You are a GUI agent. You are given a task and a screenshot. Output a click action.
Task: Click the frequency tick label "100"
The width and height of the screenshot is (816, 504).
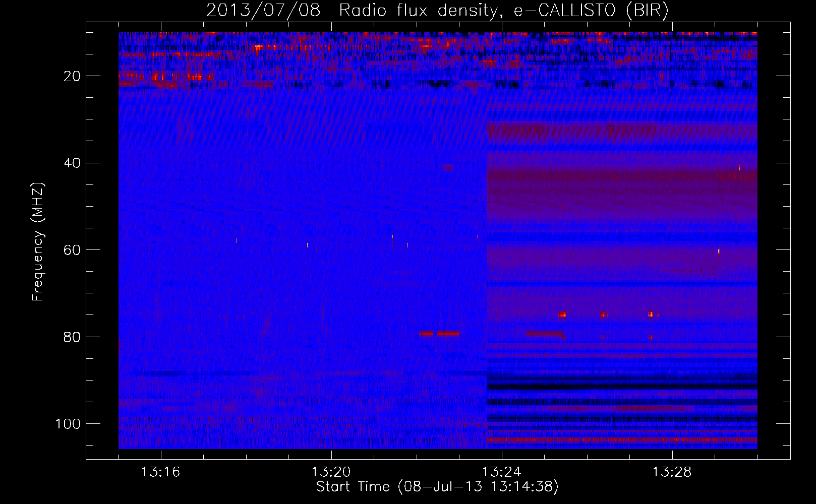tap(68, 424)
